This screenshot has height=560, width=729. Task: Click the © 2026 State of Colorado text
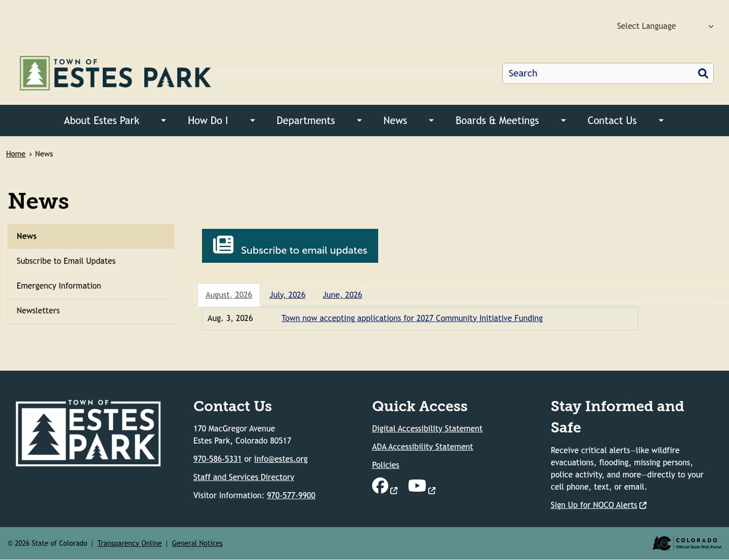pos(48,543)
